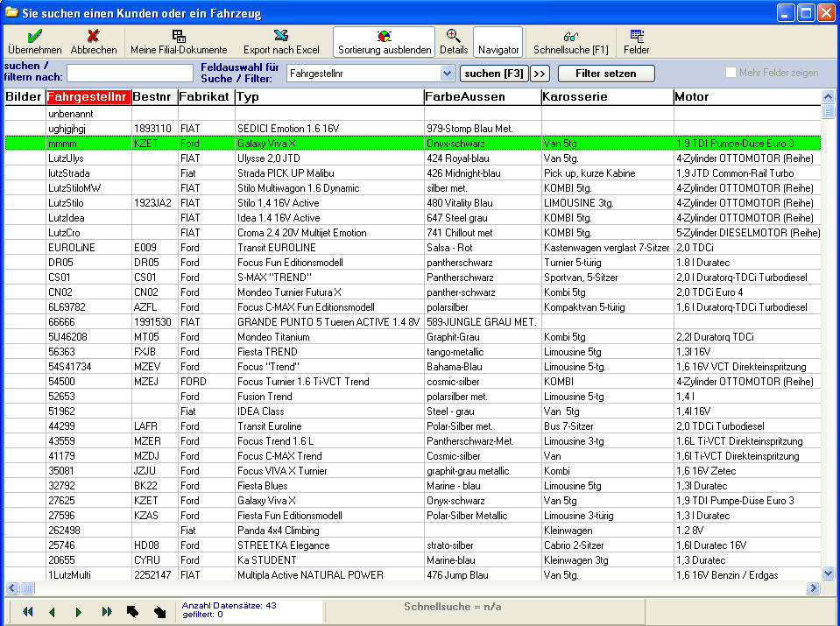Select the S-MAX "TREND" row
The image size is (840, 626).
click(413, 278)
